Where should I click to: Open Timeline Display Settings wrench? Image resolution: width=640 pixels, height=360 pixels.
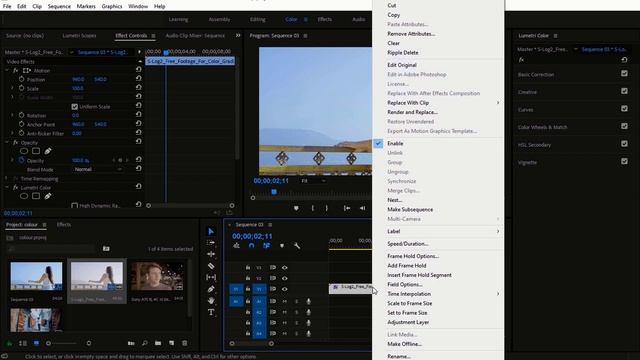click(297, 246)
